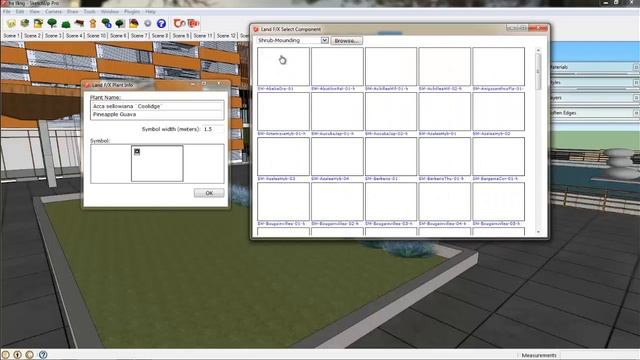Expand the Layers panel tray
The width and height of the screenshot is (640, 360).
point(636,98)
